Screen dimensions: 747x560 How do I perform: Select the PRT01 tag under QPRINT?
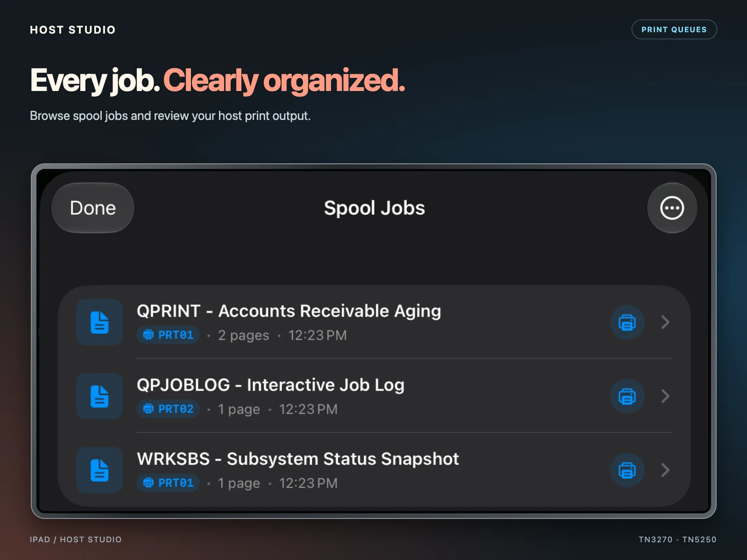coord(169,335)
